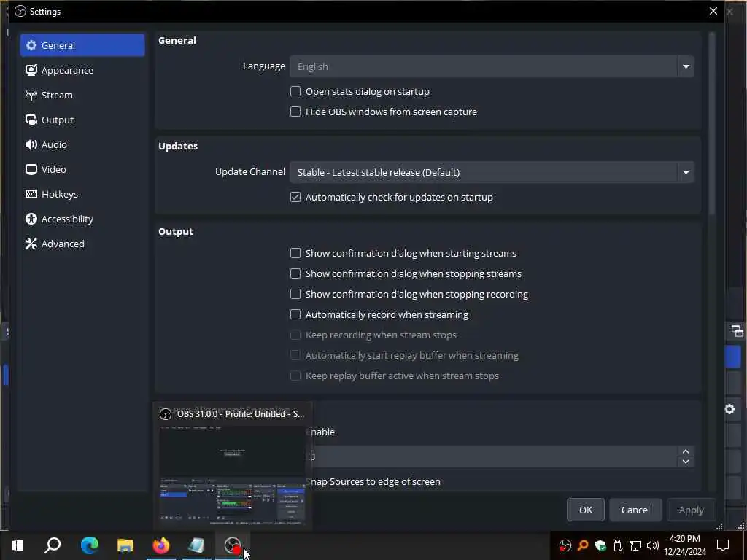The height and width of the screenshot is (560, 747).
Task: Open Advanced settings category
Action: click(x=82, y=244)
